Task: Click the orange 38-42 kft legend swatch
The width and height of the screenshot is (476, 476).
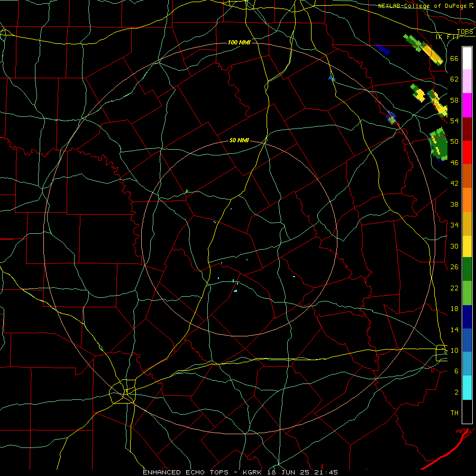Action: [x=467, y=200]
